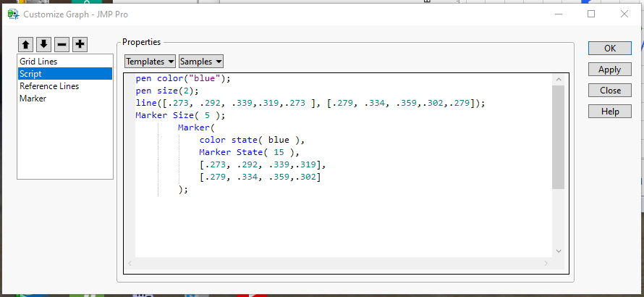Image resolution: width=644 pixels, height=297 pixels.
Task: Click the pen size(2) line
Action: tap(167, 91)
